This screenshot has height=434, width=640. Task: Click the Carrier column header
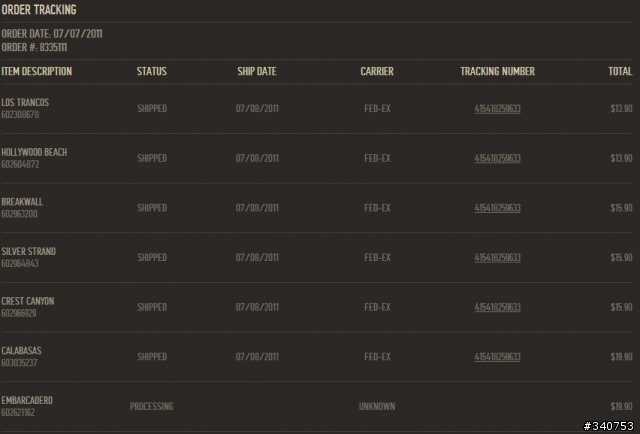pos(377,71)
